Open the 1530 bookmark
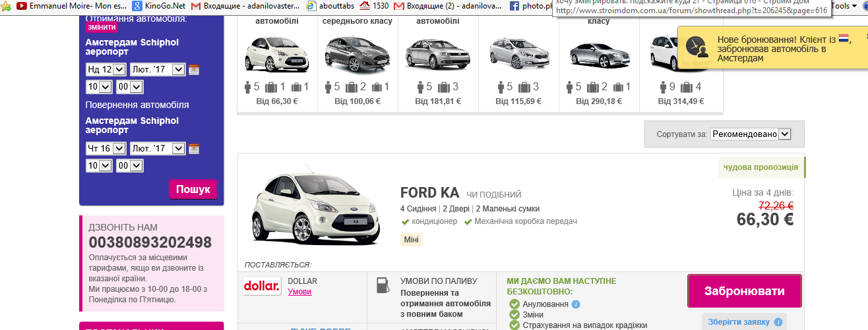 [x=374, y=6]
